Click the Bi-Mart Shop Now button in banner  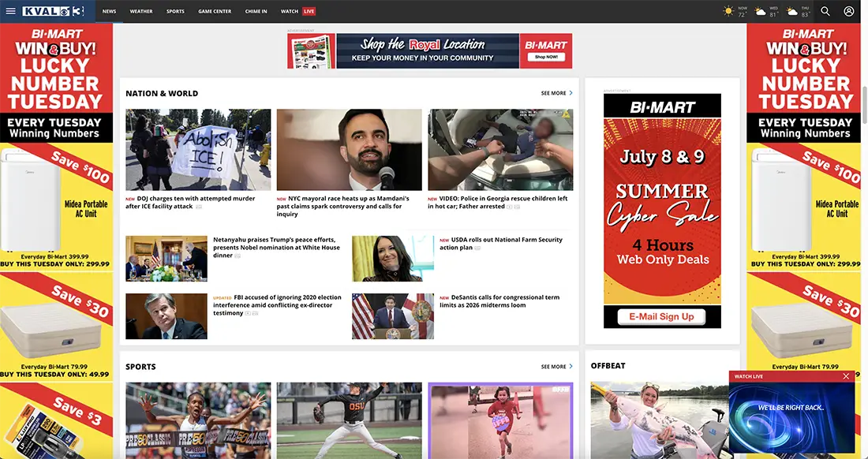point(546,57)
